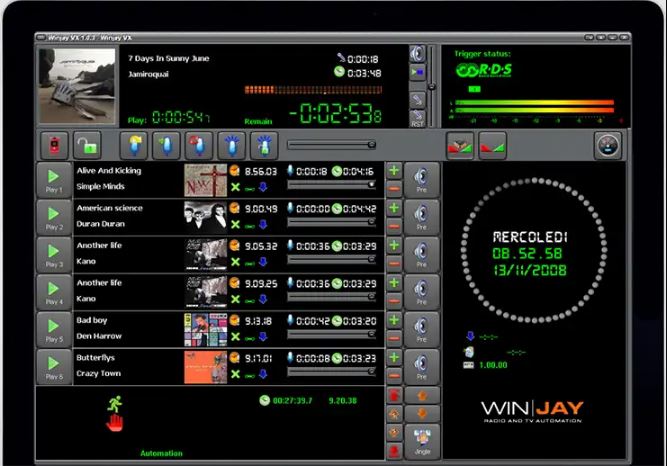This screenshot has width=667, height=466.
Task: Click green X on Alive And Kicking row
Action: pyautogui.click(x=235, y=187)
